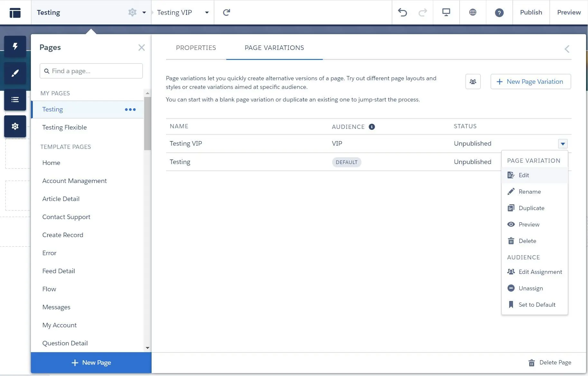
Task: Switch to the Properties tab
Action: [196, 48]
